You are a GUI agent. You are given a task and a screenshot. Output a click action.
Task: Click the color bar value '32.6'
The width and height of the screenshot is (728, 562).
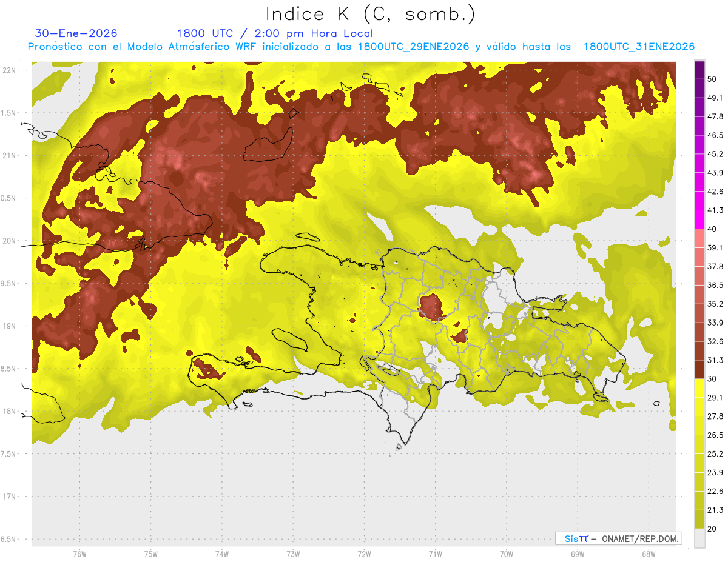tap(715, 341)
